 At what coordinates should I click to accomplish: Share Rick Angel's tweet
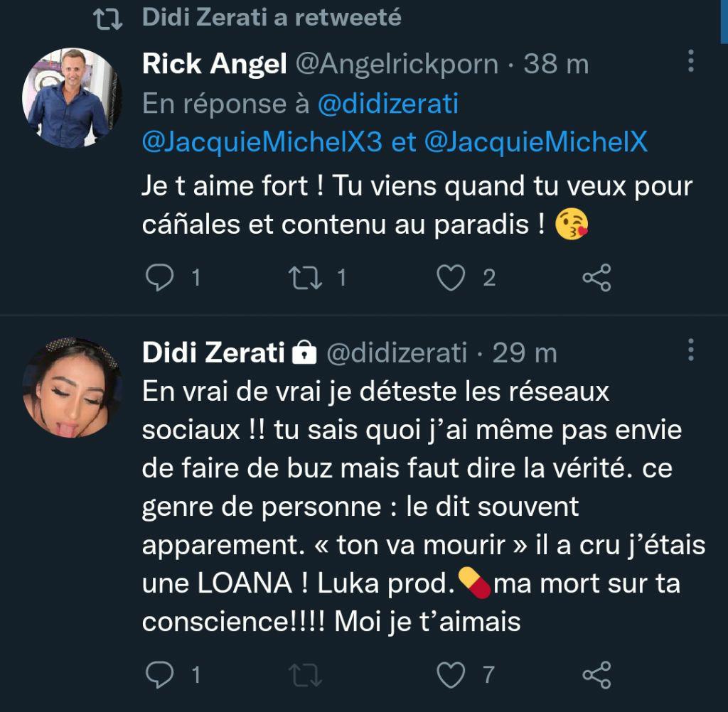[596, 278]
